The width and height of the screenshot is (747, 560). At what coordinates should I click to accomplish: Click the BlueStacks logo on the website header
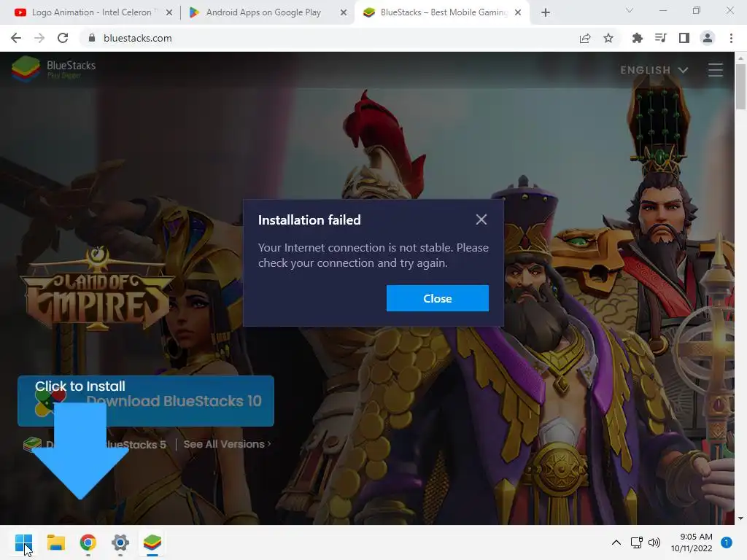click(x=53, y=69)
